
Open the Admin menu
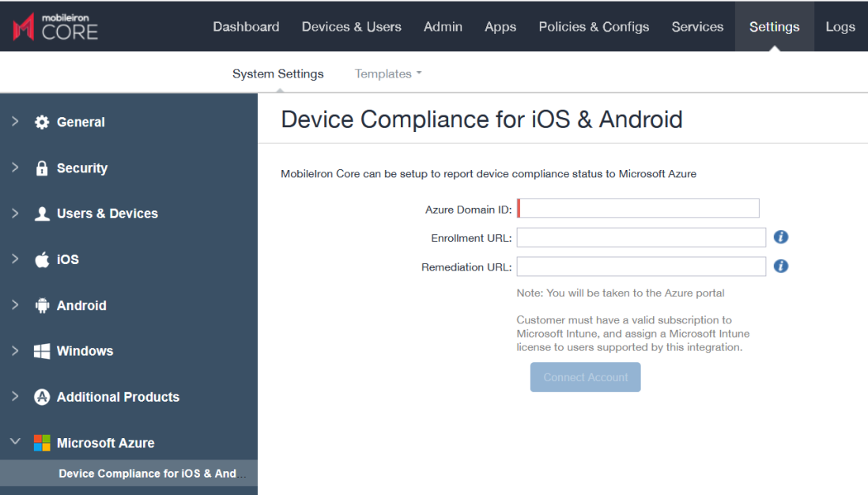tap(443, 27)
